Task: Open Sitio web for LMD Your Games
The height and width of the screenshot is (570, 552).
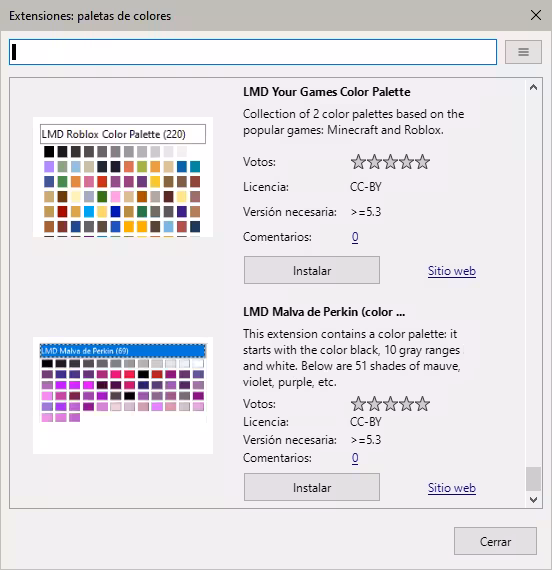Action: 452,271
